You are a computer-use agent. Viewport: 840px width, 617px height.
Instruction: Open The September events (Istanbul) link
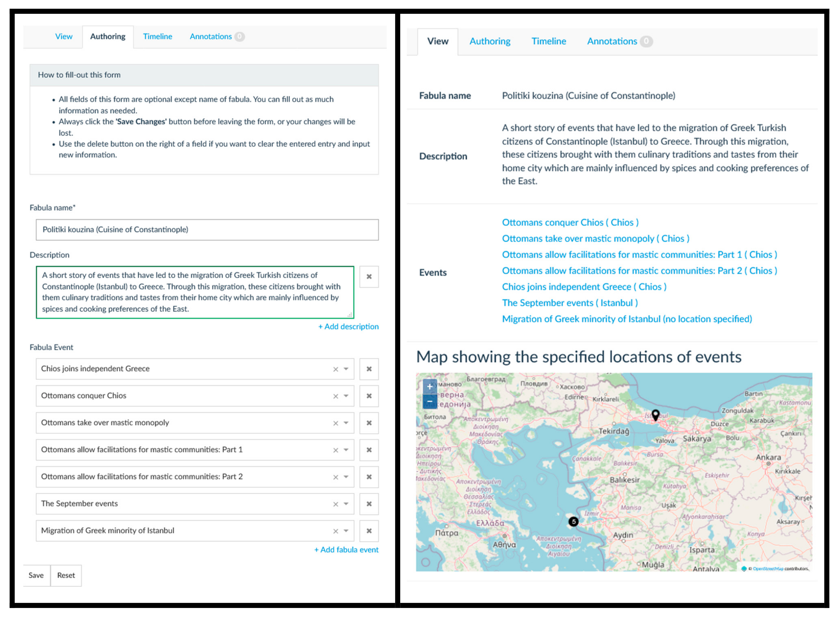click(570, 303)
